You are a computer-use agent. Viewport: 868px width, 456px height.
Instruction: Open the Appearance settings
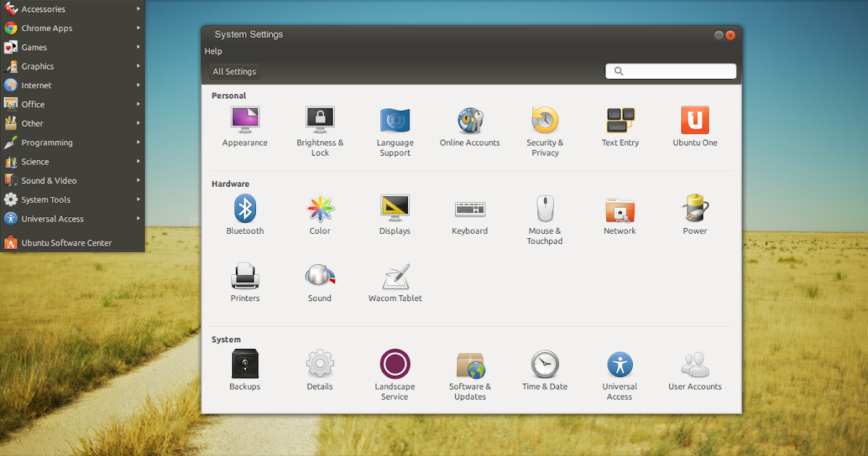244,127
